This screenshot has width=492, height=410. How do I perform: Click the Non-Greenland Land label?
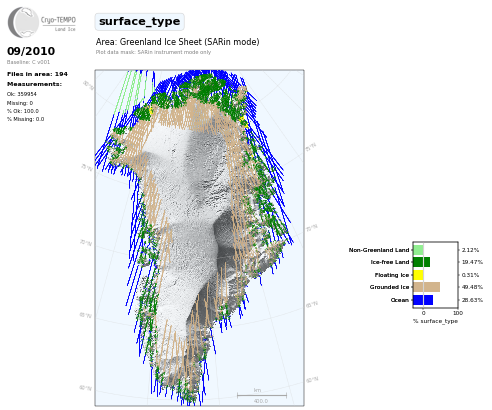click(x=379, y=250)
